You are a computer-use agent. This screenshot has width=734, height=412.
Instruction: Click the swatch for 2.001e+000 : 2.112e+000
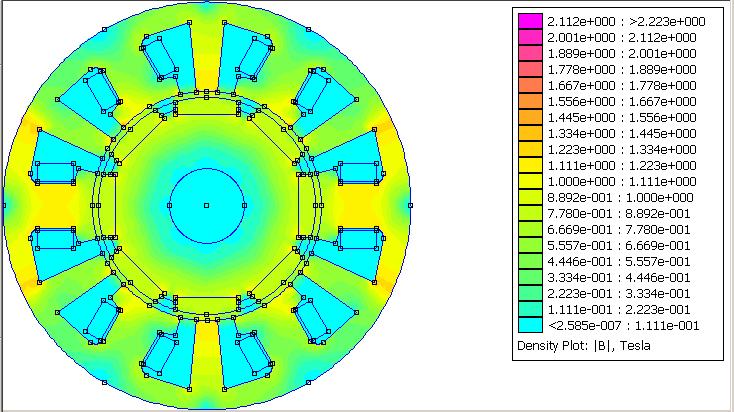click(531, 37)
